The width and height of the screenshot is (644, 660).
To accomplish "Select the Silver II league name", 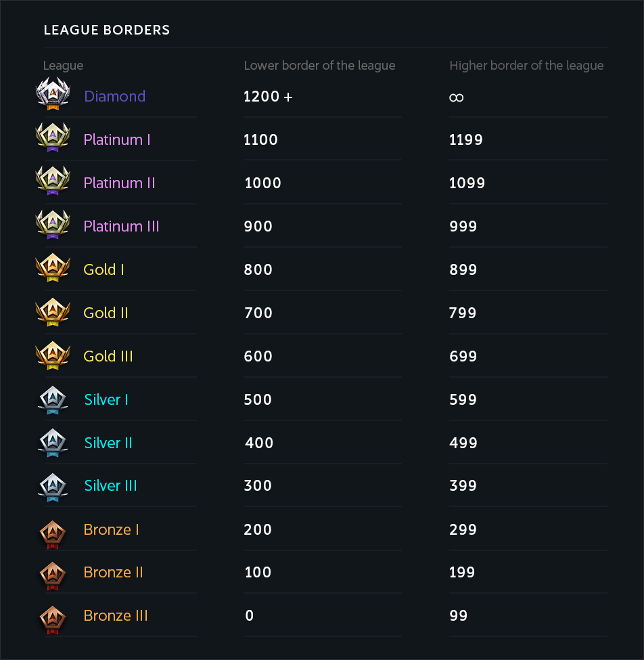I will click(108, 443).
